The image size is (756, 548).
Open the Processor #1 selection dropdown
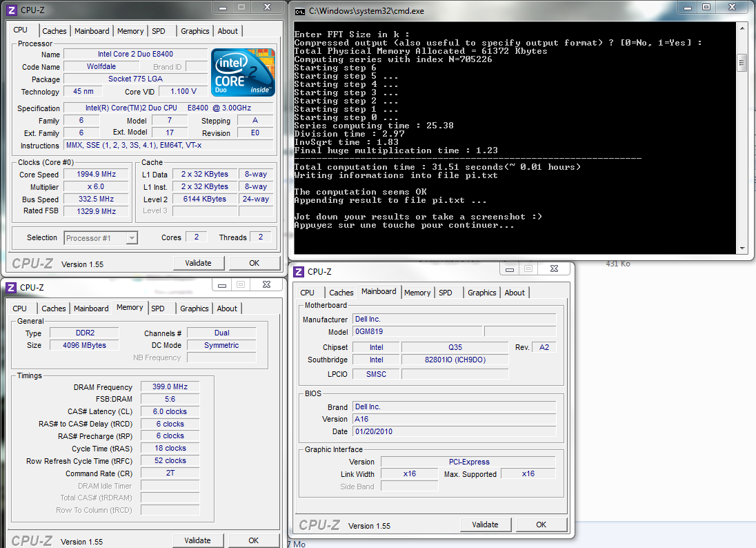point(132,238)
